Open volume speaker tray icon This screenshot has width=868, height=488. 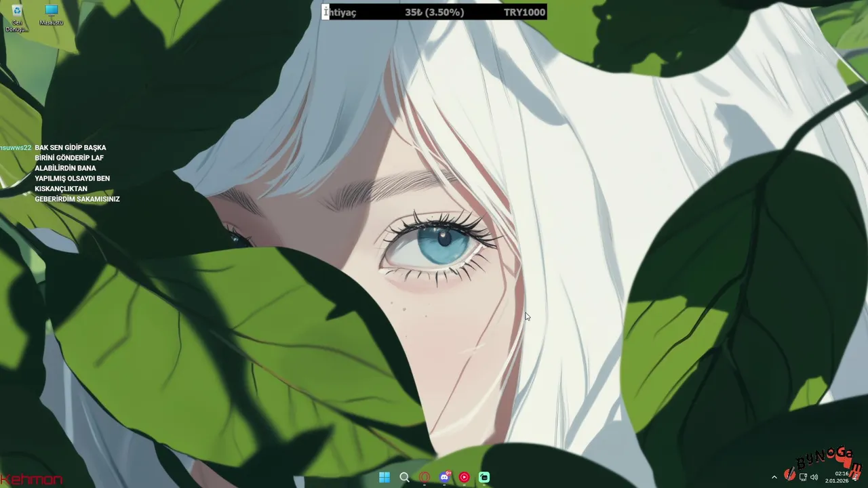pos(814,477)
